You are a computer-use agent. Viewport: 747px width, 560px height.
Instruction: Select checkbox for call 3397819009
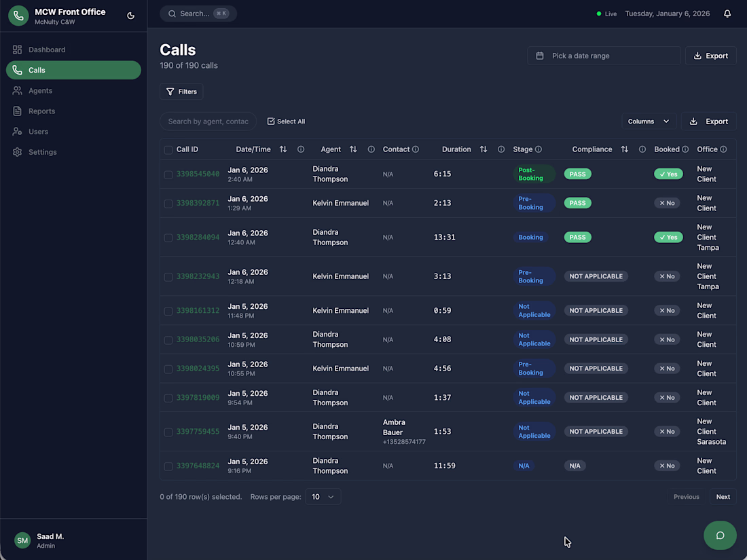coord(168,398)
